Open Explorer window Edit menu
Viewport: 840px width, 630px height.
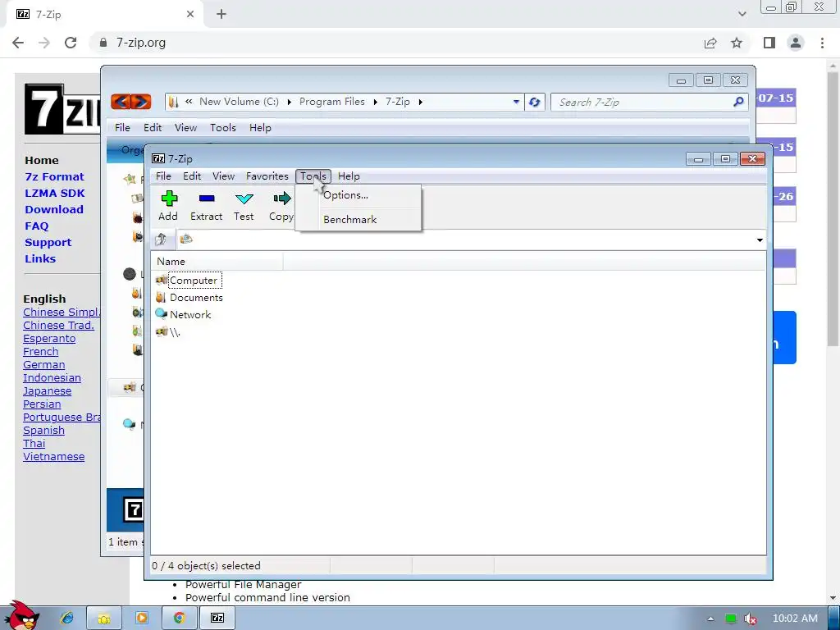click(152, 127)
